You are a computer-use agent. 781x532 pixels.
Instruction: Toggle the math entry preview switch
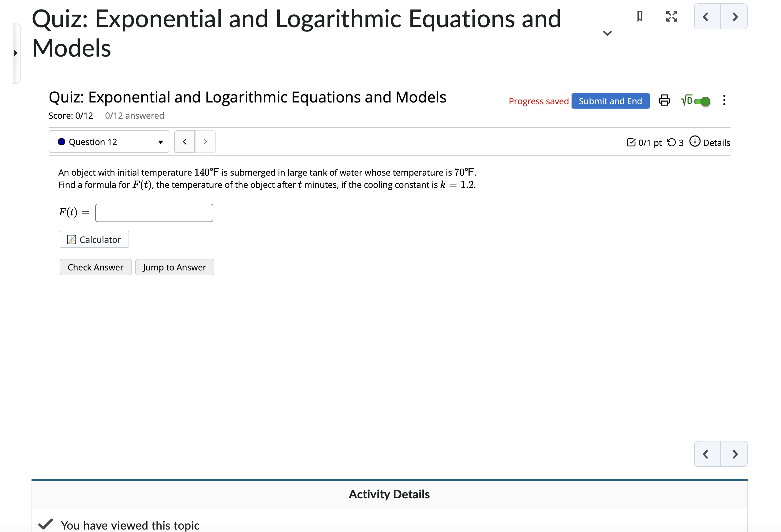(702, 101)
